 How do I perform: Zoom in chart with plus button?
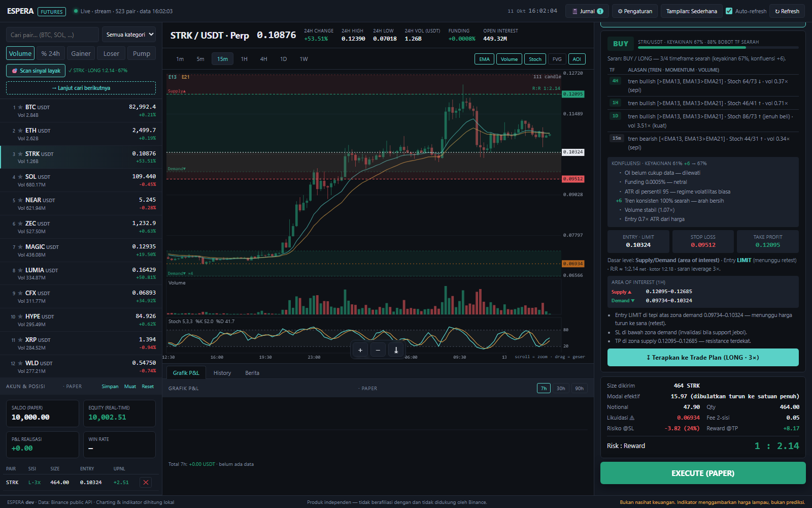click(360, 350)
